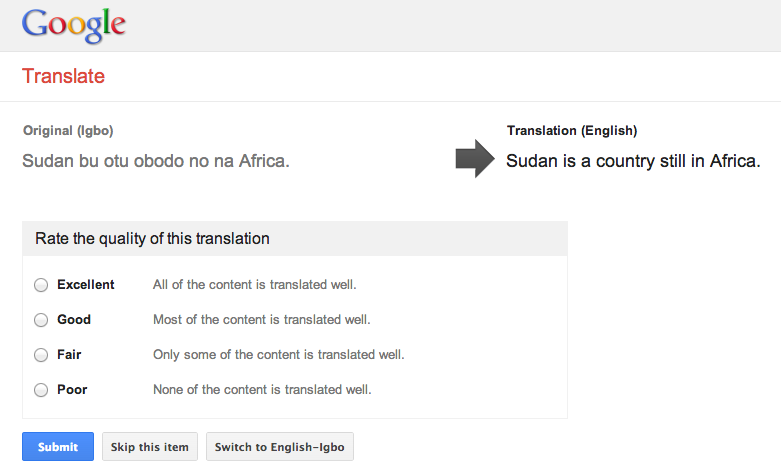Click the Google logo
This screenshot has height=473, width=781.
point(74,25)
